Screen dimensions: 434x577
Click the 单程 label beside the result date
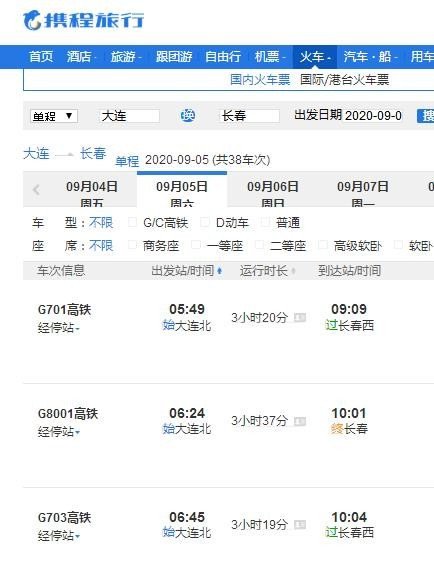[x=127, y=162]
